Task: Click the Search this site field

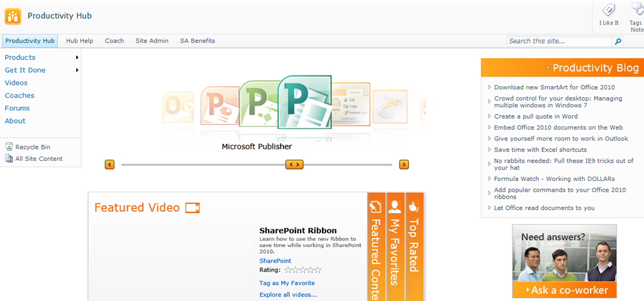Action: click(x=558, y=41)
